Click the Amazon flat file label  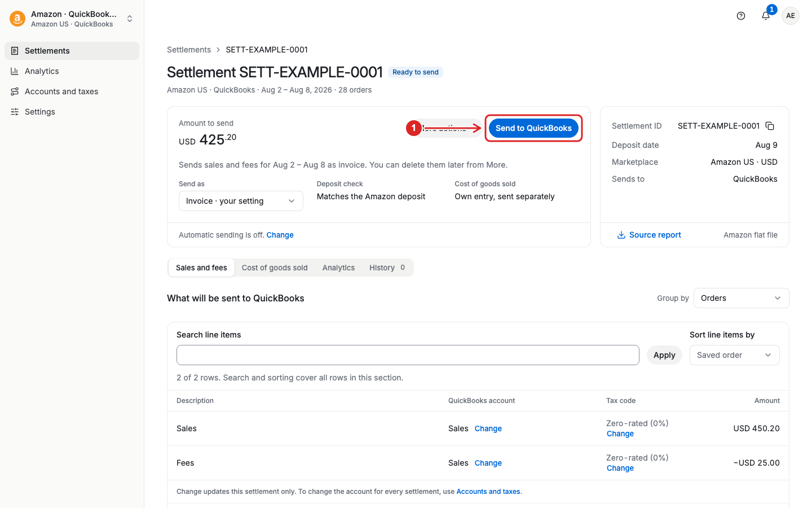coord(751,235)
